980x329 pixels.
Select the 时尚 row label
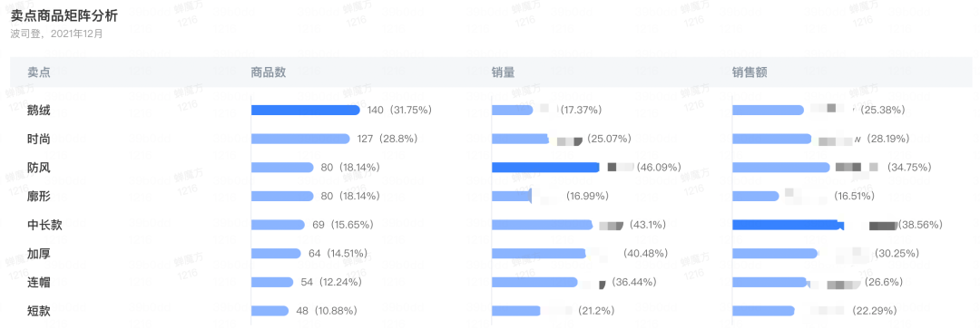39,139
